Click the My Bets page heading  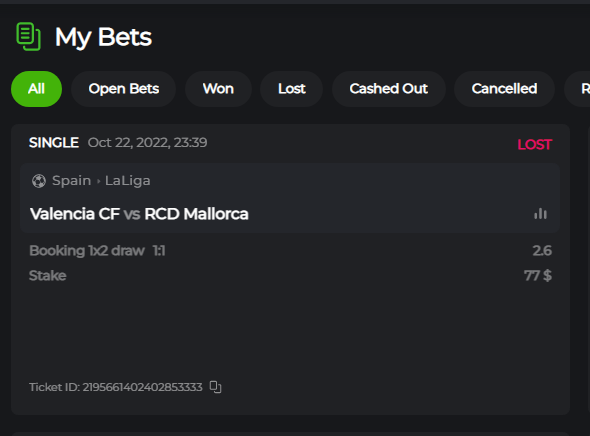click(103, 37)
